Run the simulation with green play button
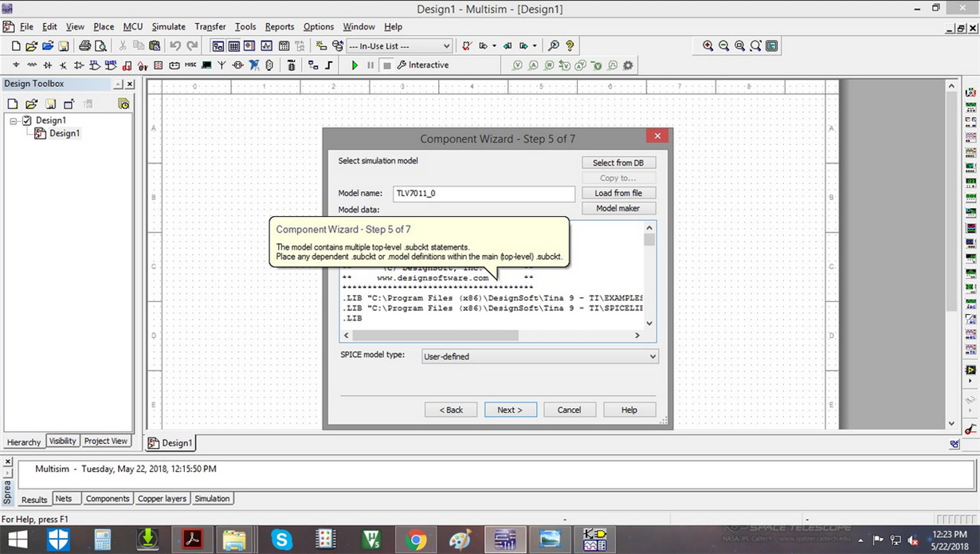This screenshot has height=554, width=980. [x=355, y=65]
